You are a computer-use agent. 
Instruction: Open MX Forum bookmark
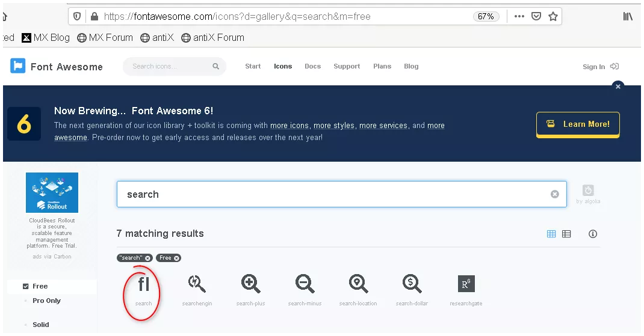(x=105, y=38)
